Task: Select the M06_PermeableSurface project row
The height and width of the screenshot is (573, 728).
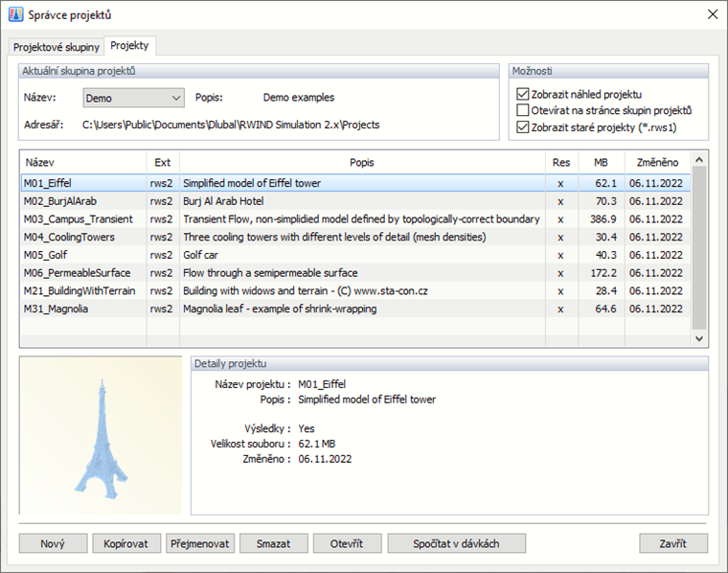Action: (x=355, y=273)
